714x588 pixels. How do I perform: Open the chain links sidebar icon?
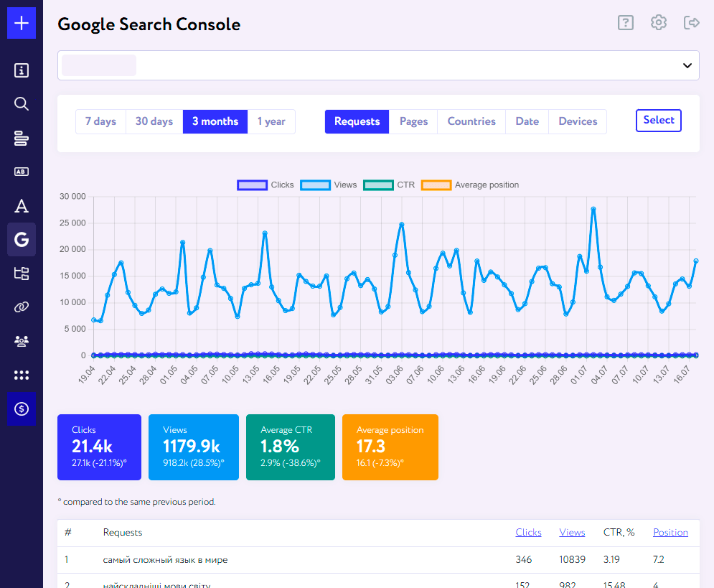coord(22,307)
